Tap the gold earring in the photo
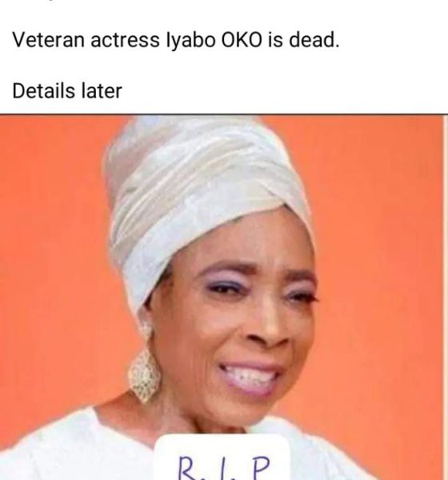The width and height of the screenshot is (448, 480). (x=144, y=375)
